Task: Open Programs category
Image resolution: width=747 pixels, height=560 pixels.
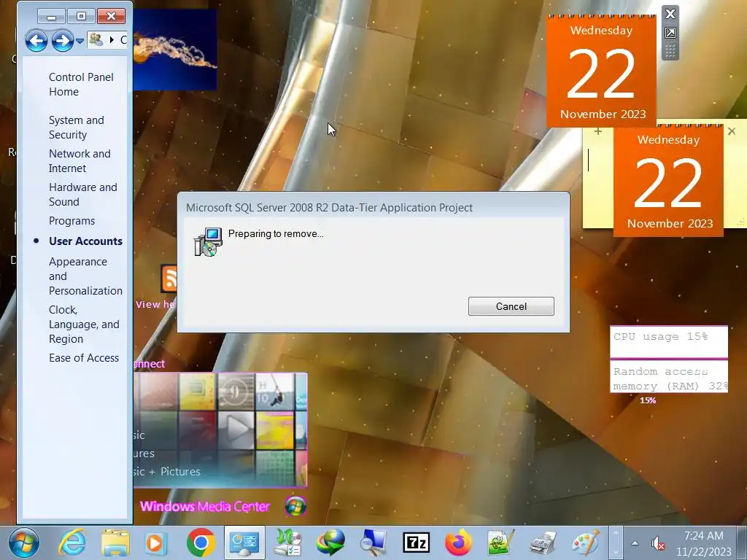Action: 72,220
